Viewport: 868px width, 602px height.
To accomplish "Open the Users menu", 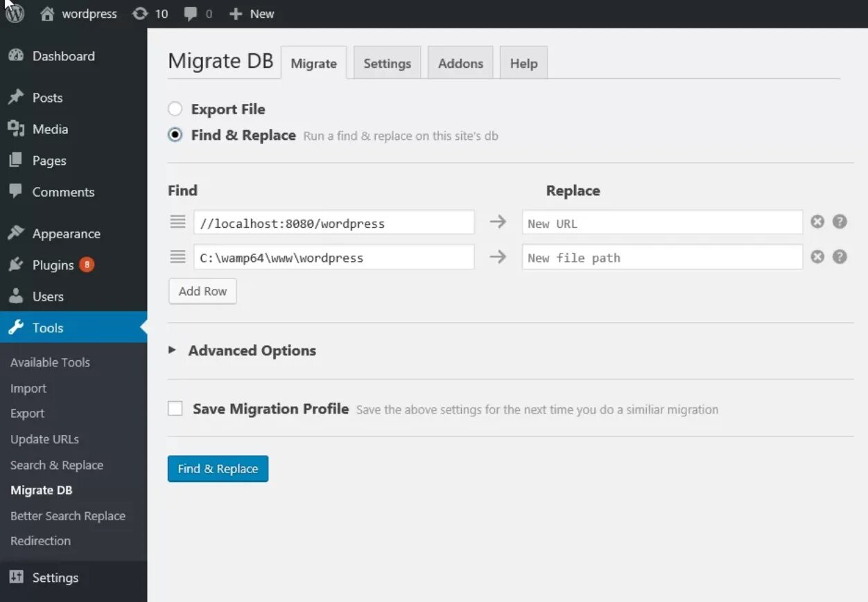I will click(x=73, y=296).
